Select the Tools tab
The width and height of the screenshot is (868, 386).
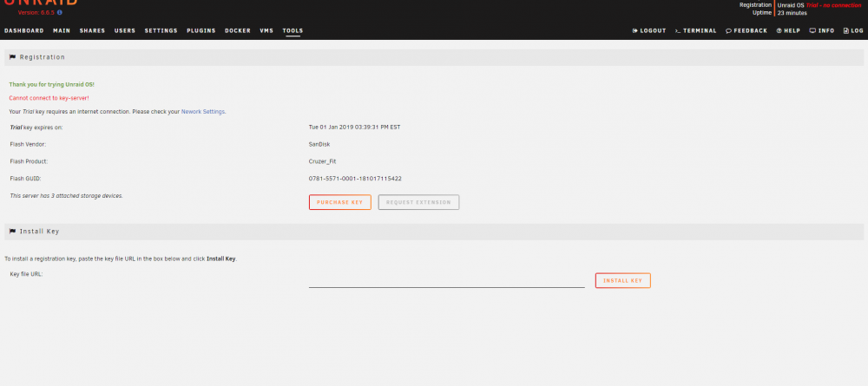point(293,31)
